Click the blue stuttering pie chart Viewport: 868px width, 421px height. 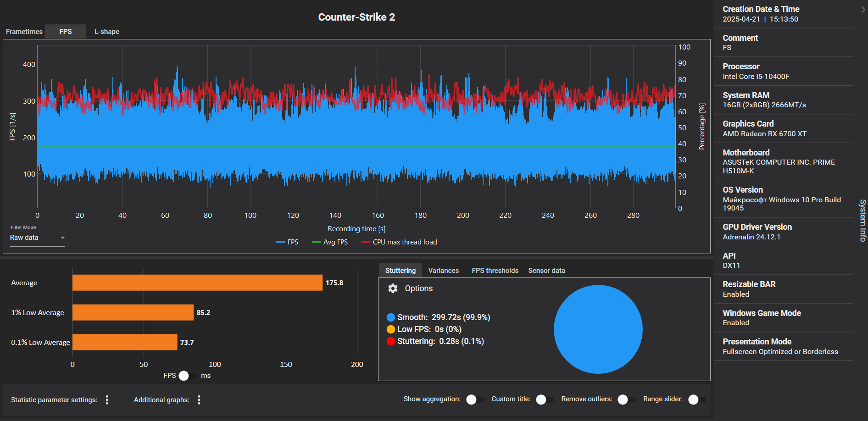pyautogui.click(x=598, y=329)
